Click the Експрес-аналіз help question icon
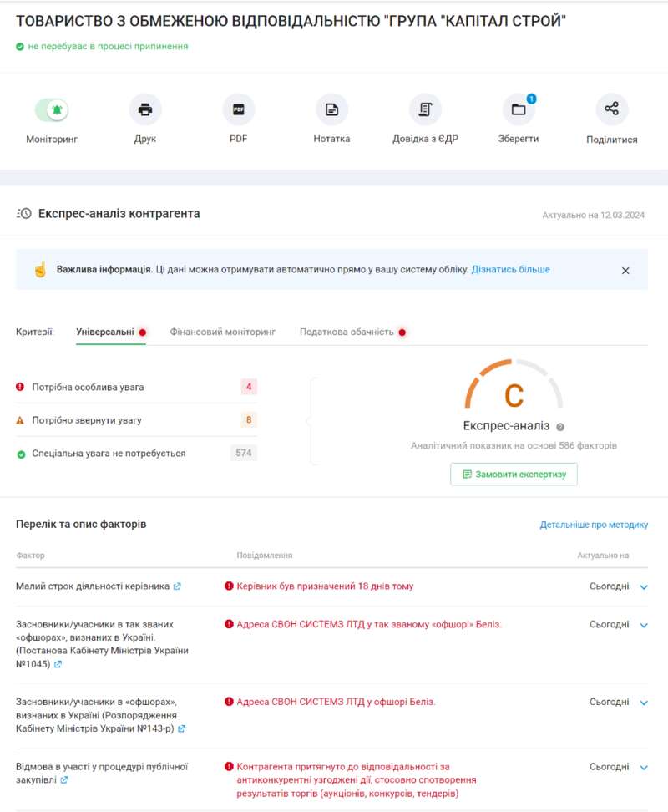 pos(560,426)
